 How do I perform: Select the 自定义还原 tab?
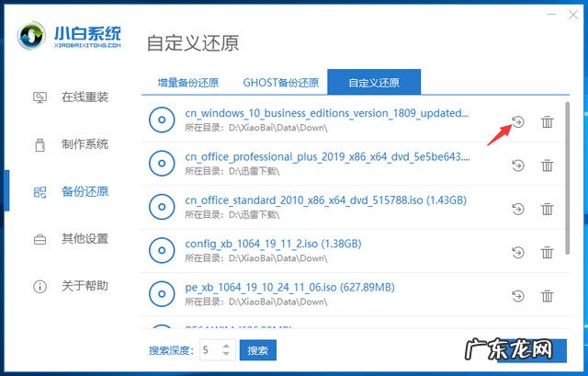coord(374,82)
